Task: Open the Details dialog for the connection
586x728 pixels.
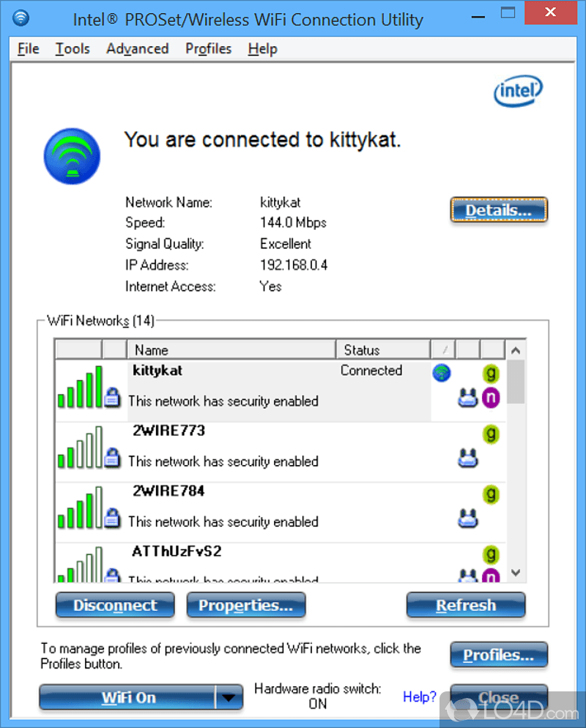Action: point(499,210)
